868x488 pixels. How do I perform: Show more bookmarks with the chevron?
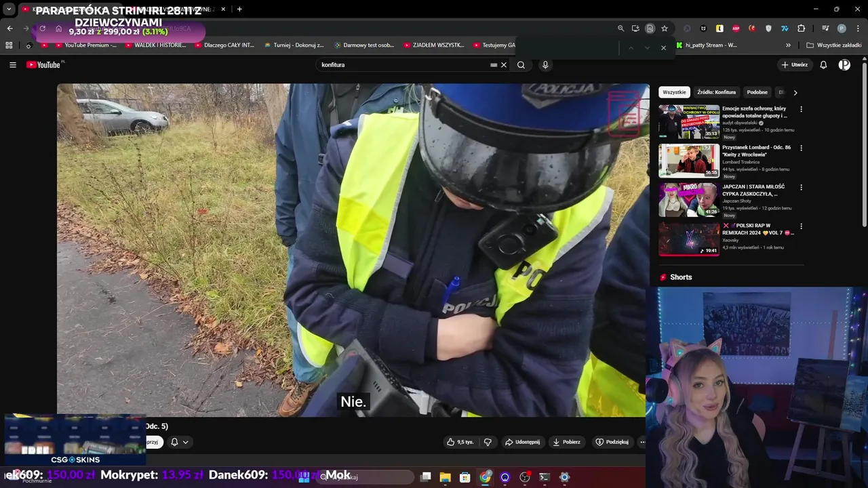pyautogui.click(x=788, y=45)
